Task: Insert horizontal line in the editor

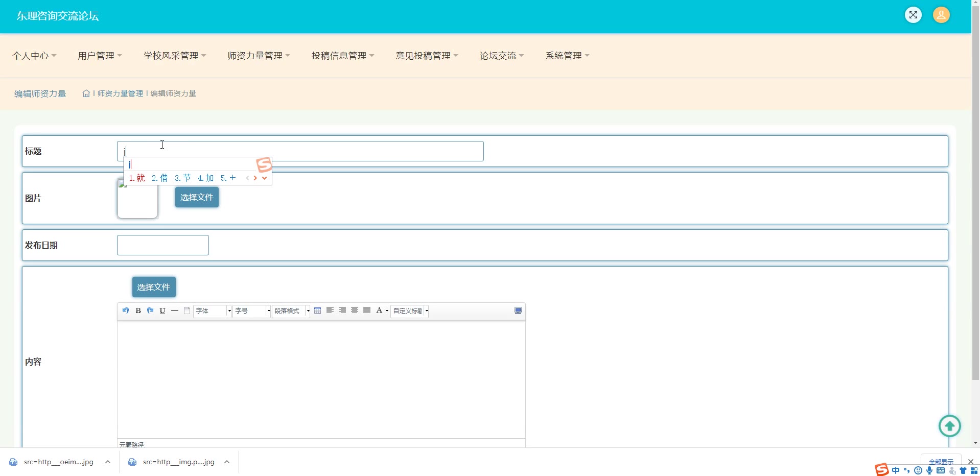Action: coord(175,311)
